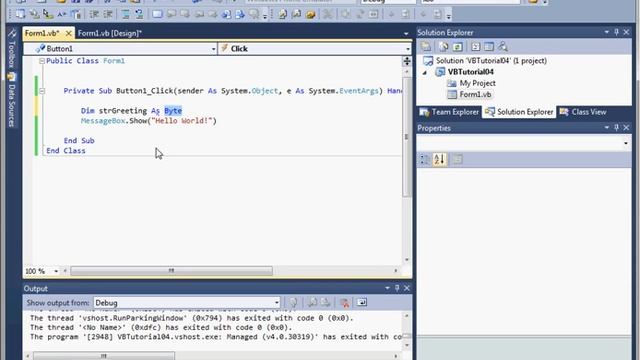Close the Form1.vb tab
640x360 pixels.
pyautogui.click(x=69, y=33)
